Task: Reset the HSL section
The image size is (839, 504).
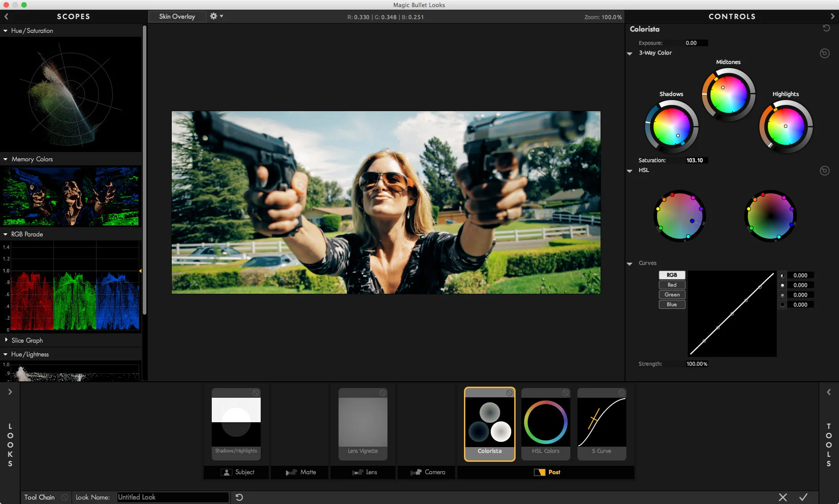Action: point(824,171)
